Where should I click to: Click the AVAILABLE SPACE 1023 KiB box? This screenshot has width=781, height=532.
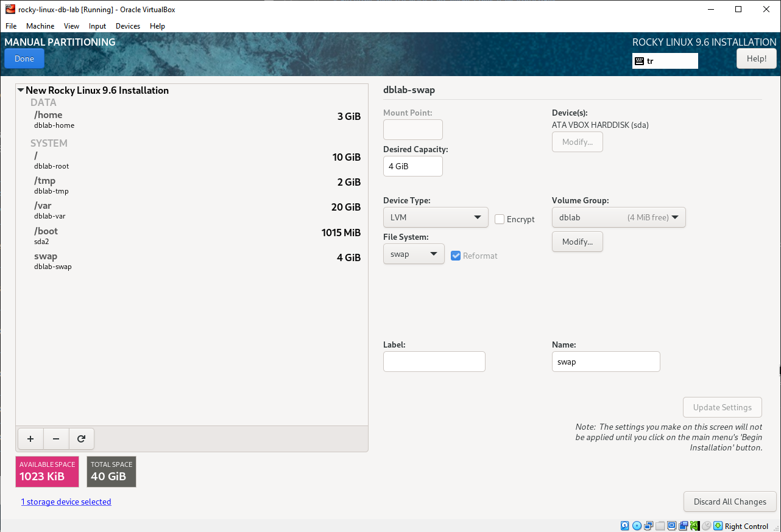click(x=48, y=472)
